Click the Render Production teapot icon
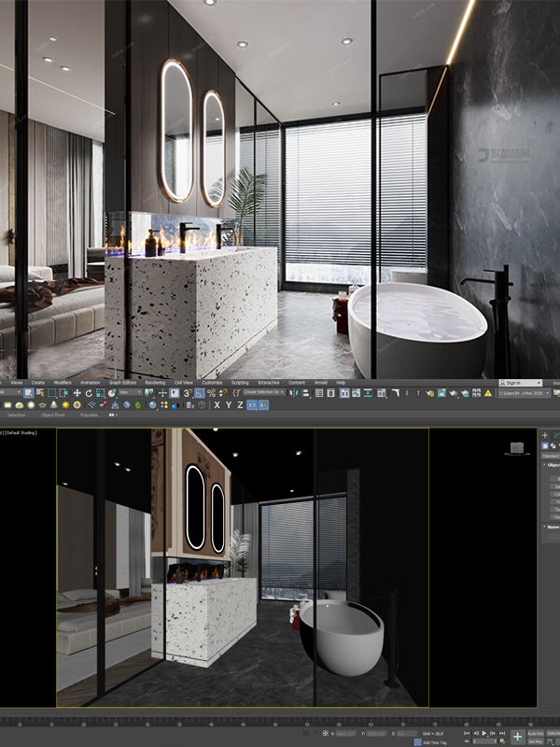 click(454, 393)
